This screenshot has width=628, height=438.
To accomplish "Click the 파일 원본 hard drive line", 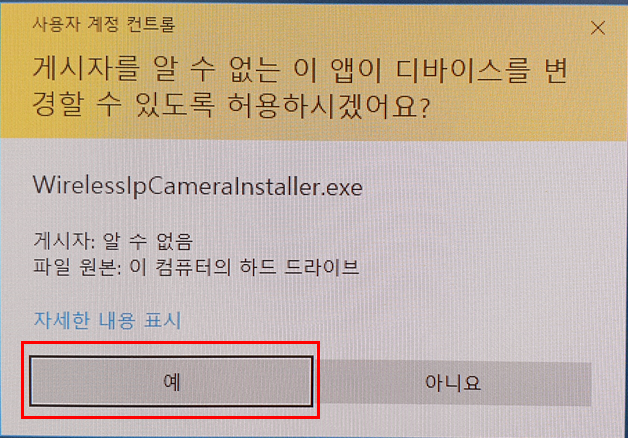I will 196,267.
